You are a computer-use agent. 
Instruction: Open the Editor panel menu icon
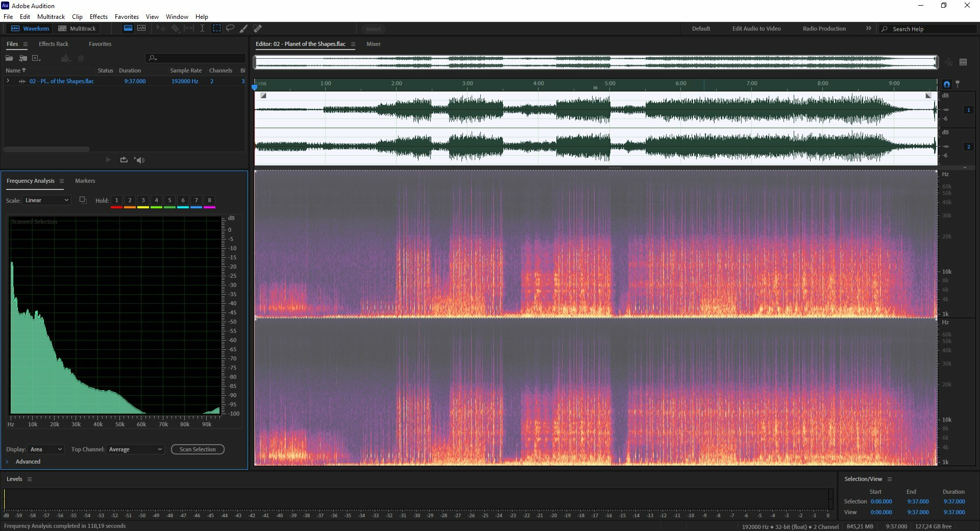pos(353,44)
